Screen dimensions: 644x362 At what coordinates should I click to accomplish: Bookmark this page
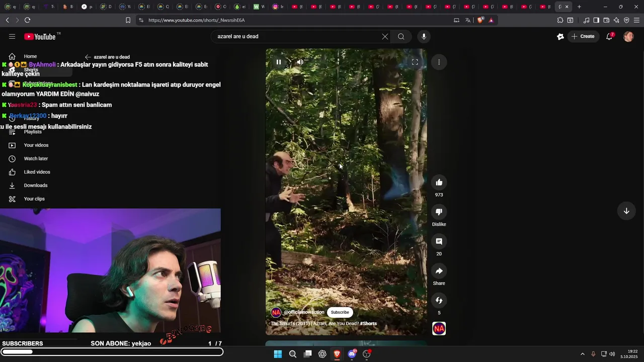(x=128, y=20)
